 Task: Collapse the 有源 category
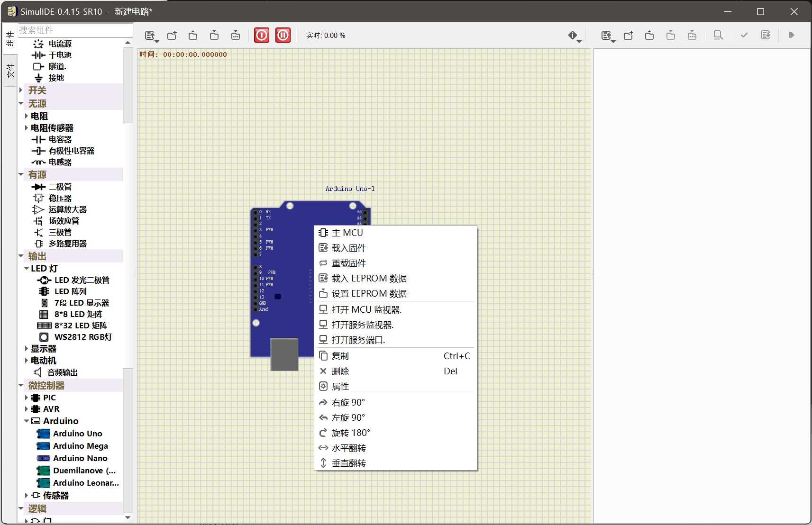21,174
